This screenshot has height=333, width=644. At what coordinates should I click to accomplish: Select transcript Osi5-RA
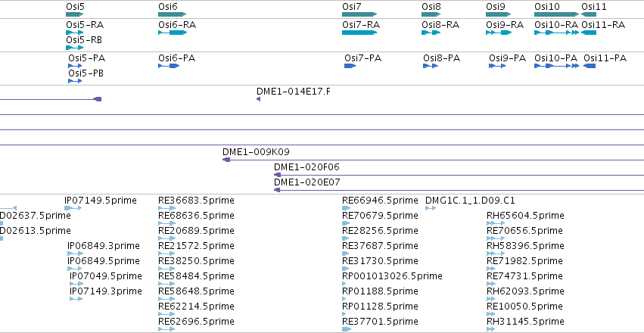tap(75, 33)
